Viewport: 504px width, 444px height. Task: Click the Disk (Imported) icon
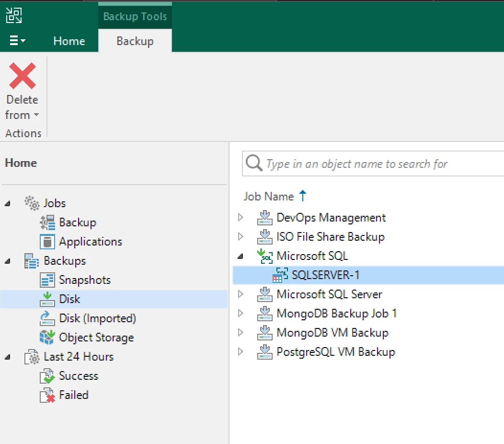pos(47,318)
